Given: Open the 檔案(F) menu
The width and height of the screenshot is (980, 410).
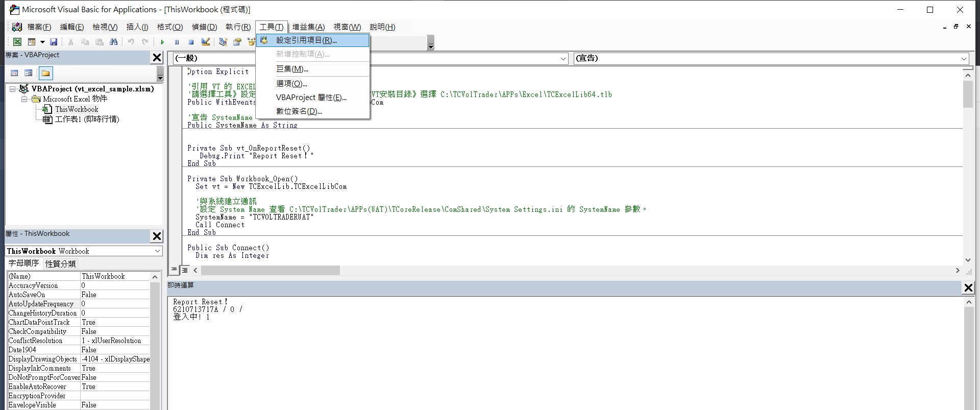Looking at the screenshot, I should [39, 27].
